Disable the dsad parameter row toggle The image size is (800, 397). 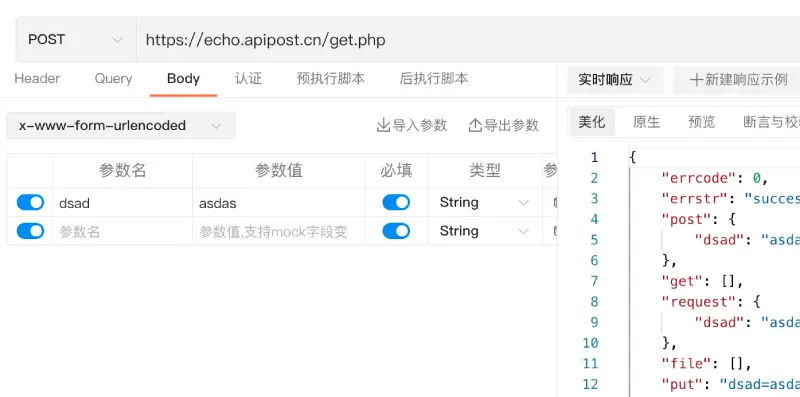click(31, 203)
